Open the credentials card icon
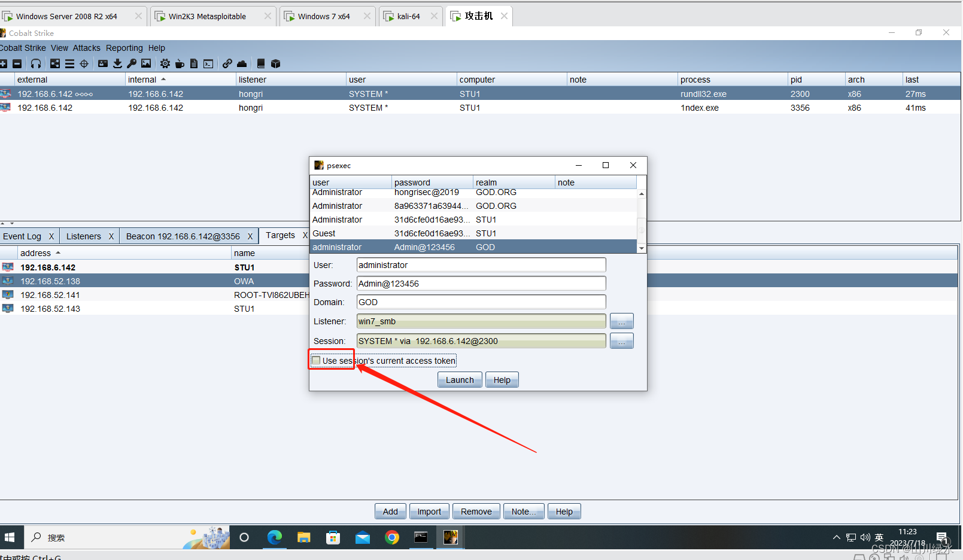This screenshot has width=963, height=560. (103, 63)
